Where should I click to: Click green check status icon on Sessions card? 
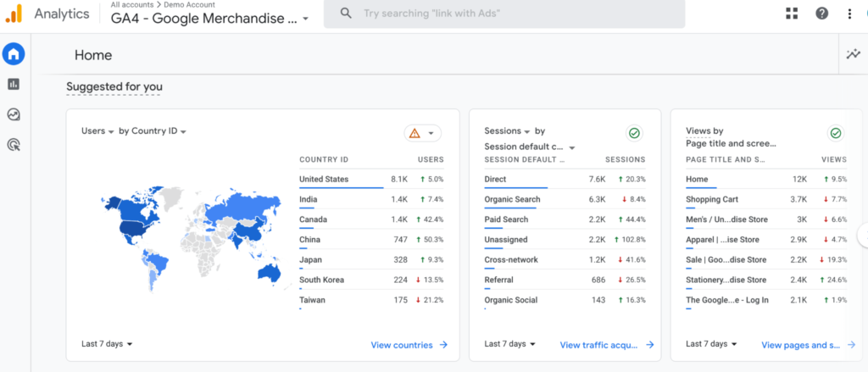pos(634,133)
